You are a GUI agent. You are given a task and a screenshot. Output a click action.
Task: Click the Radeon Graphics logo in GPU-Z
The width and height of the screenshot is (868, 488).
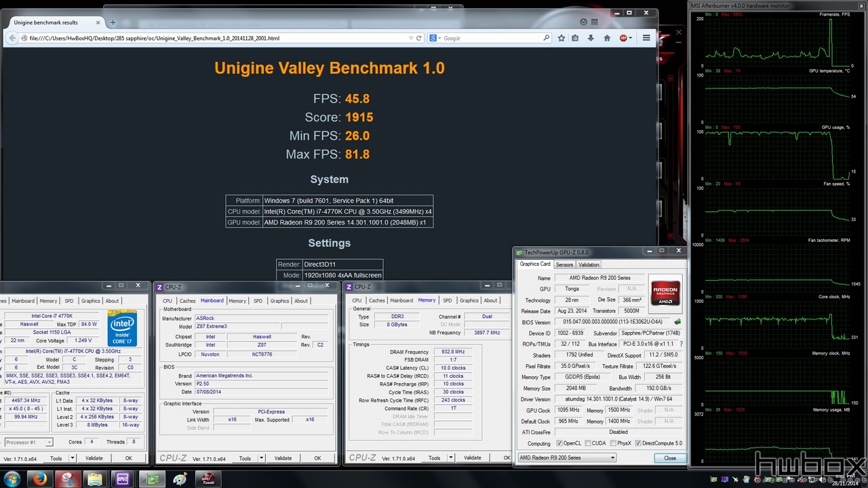(665, 292)
